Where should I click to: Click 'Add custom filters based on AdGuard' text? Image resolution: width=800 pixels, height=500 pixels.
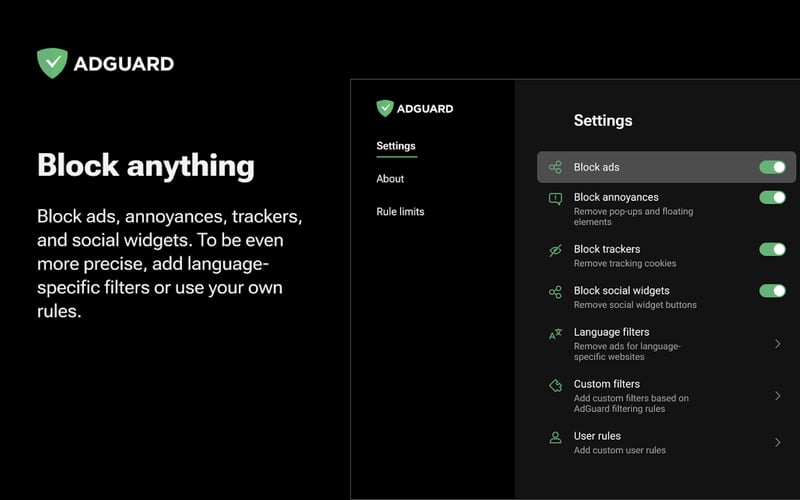tap(631, 403)
